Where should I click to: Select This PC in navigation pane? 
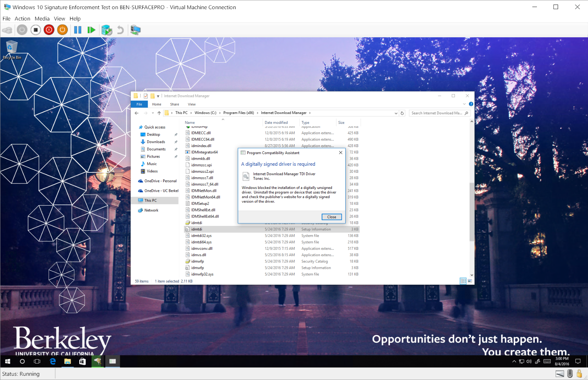[x=150, y=201]
